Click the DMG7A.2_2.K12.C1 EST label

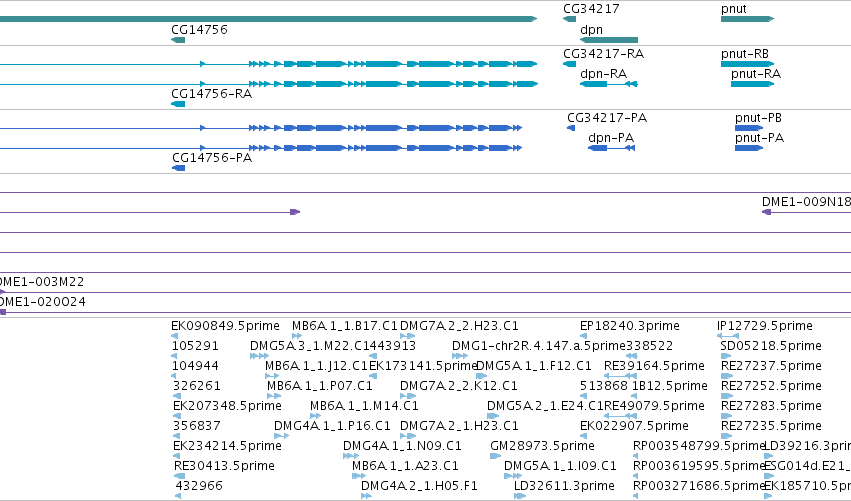point(459,386)
